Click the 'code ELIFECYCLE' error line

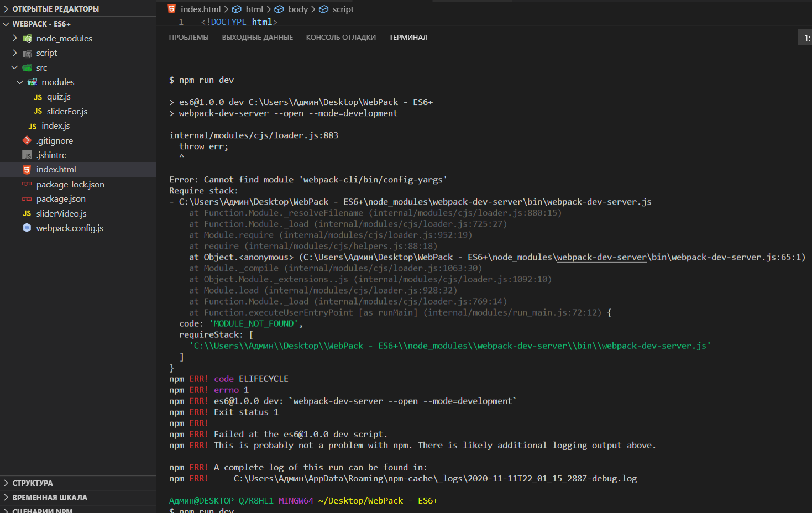click(229, 379)
